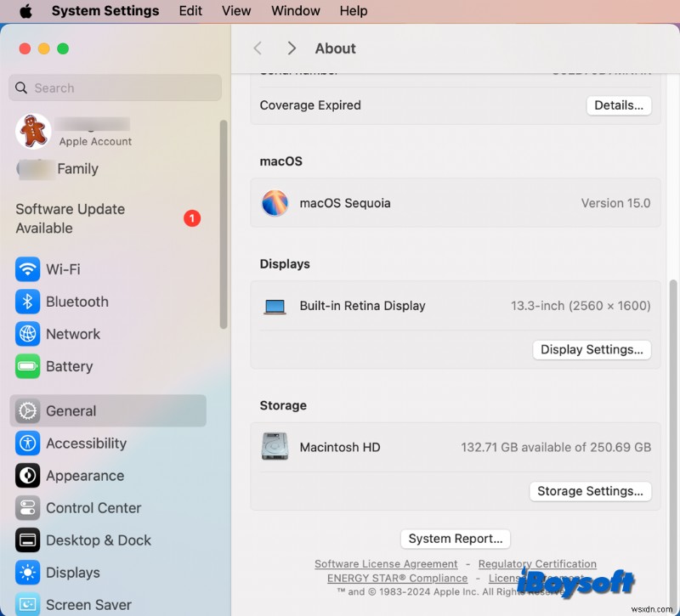Image resolution: width=680 pixels, height=616 pixels.
Task: Open the System Settings menu
Action: click(x=105, y=11)
